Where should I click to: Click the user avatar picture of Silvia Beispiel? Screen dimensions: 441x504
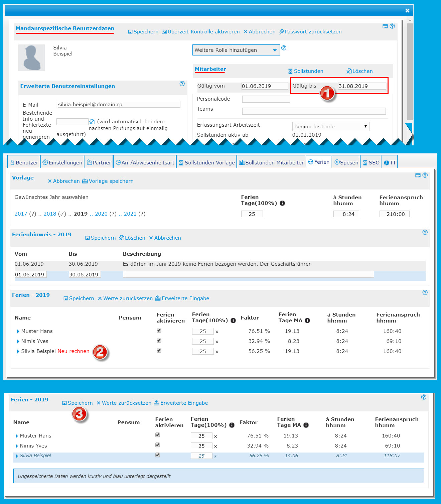point(31,57)
